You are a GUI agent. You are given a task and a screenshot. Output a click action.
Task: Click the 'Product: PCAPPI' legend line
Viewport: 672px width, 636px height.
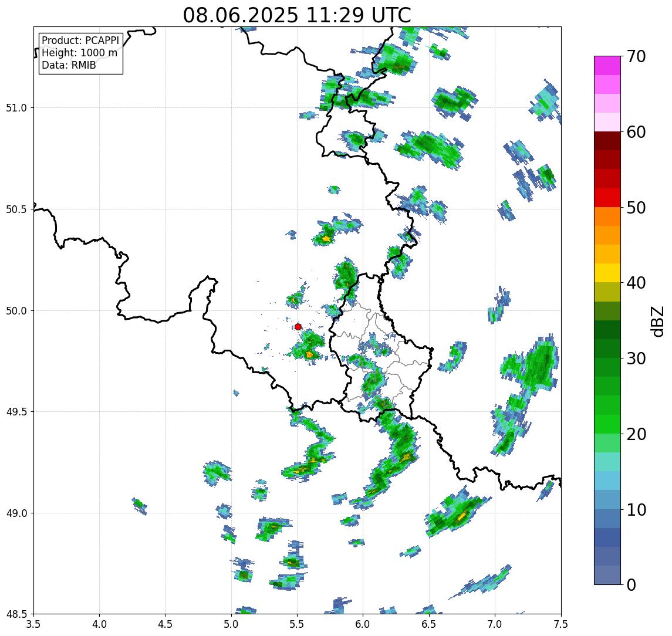pyautogui.click(x=80, y=40)
